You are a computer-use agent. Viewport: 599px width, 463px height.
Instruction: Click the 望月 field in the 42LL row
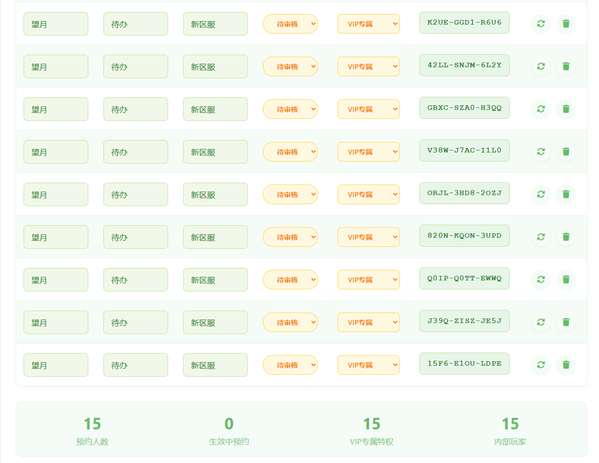click(x=55, y=67)
